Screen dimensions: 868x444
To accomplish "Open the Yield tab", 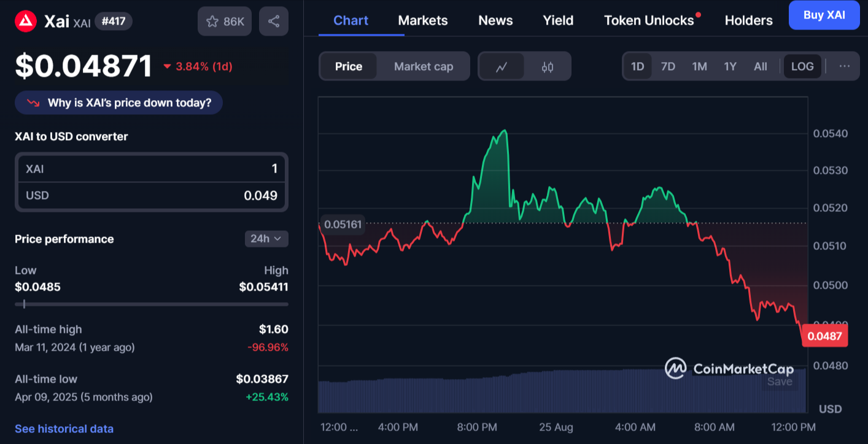I will pos(558,20).
